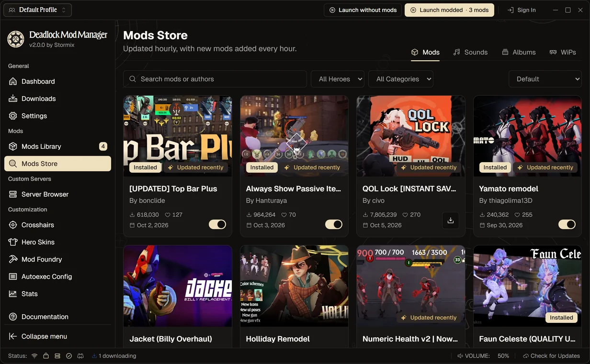Click Updated recently badge on Numeric Health

click(x=429, y=318)
